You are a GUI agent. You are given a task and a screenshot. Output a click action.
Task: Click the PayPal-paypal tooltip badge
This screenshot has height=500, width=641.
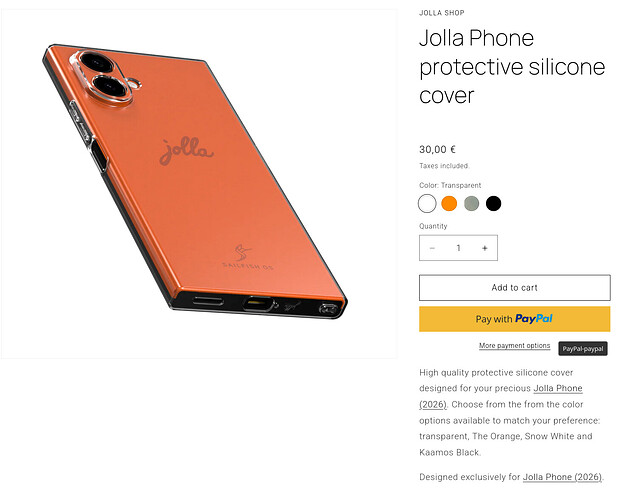[583, 349]
